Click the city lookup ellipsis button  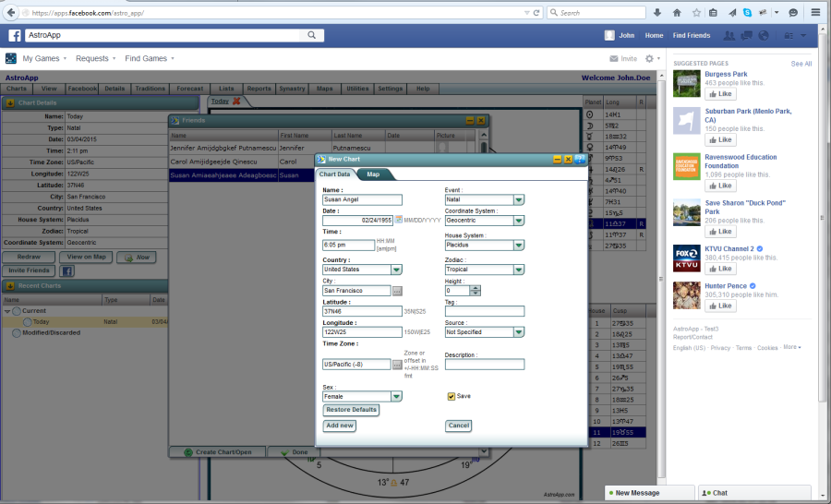(x=397, y=291)
